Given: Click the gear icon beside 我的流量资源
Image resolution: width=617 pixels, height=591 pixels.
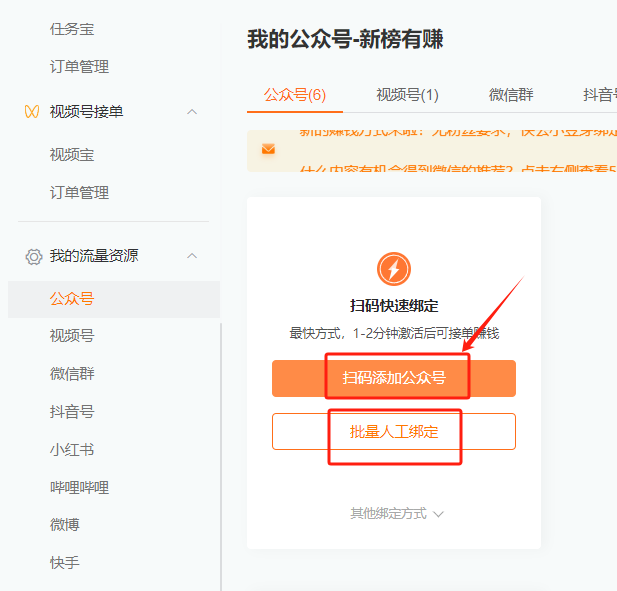Looking at the screenshot, I should coord(33,257).
